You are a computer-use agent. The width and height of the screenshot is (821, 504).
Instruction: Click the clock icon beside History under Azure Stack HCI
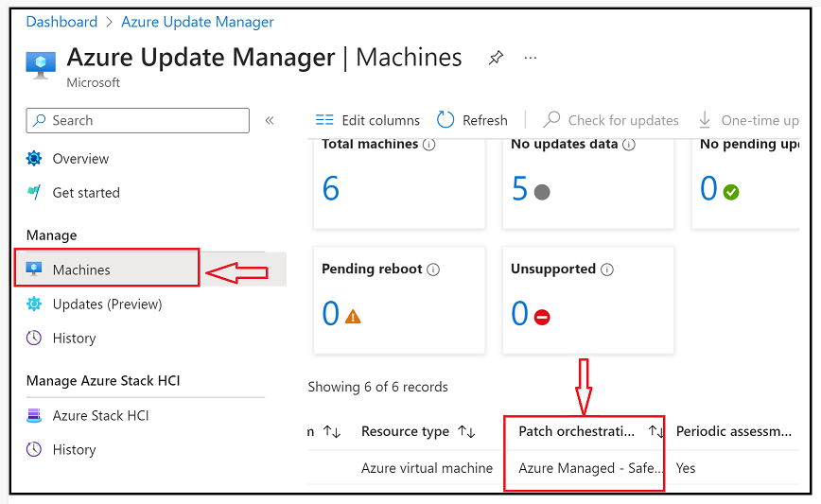(x=34, y=449)
